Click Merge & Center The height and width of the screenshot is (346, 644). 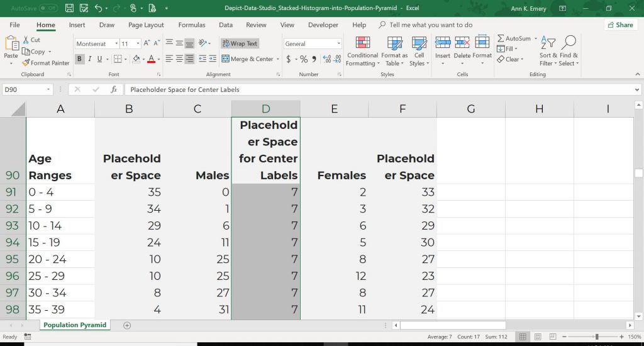coord(248,59)
